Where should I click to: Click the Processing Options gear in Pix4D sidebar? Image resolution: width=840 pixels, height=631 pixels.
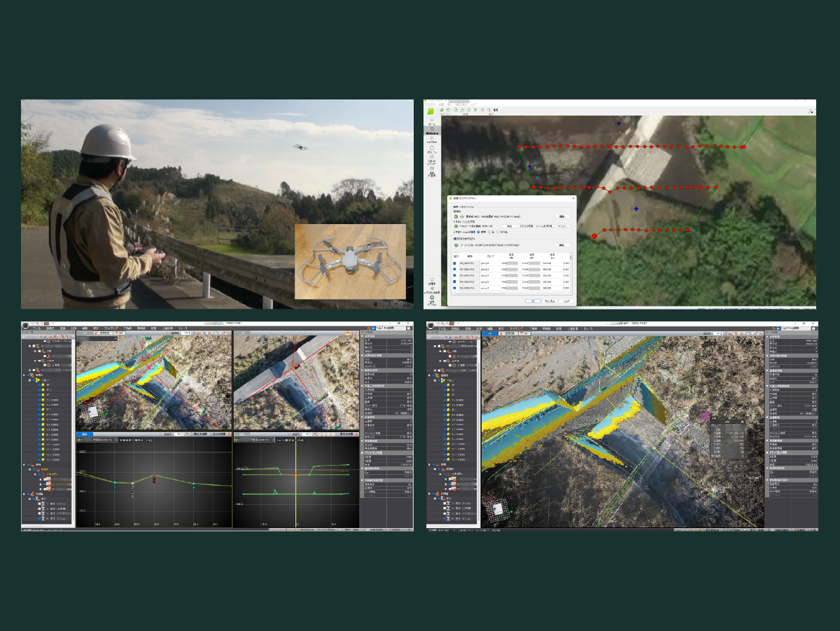(432, 299)
